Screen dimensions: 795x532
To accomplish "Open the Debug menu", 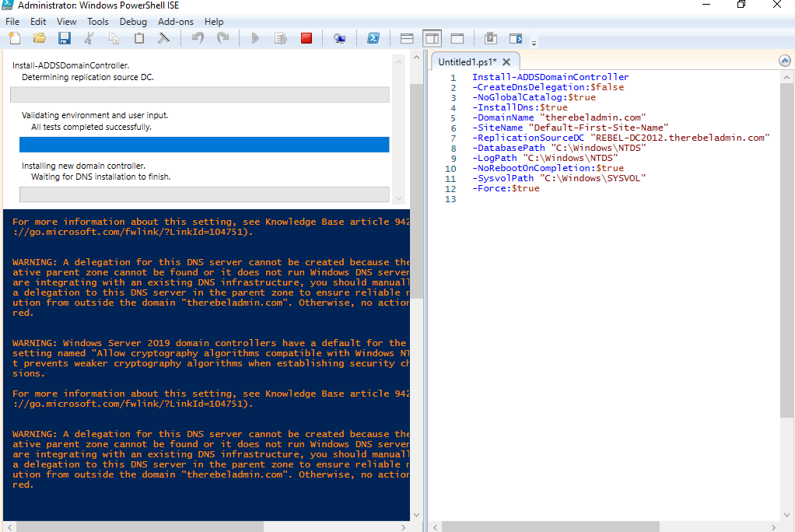I will 133,22.
